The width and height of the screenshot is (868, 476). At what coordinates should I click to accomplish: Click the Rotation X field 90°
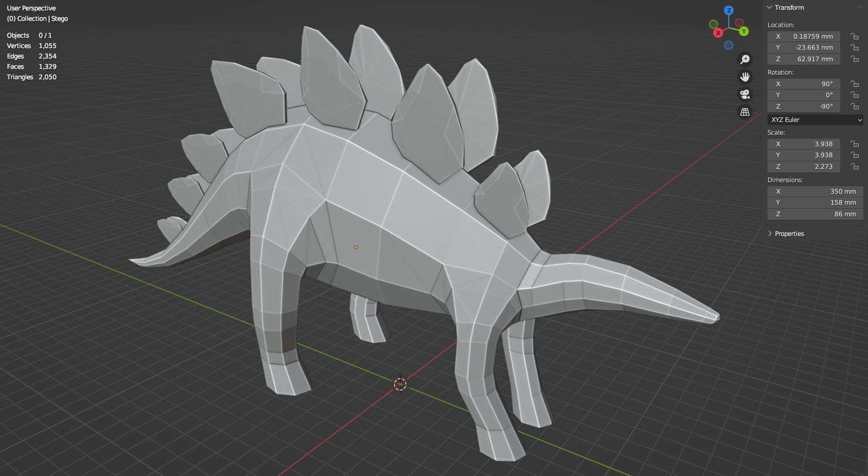pyautogui.click(x=803, y=83)
